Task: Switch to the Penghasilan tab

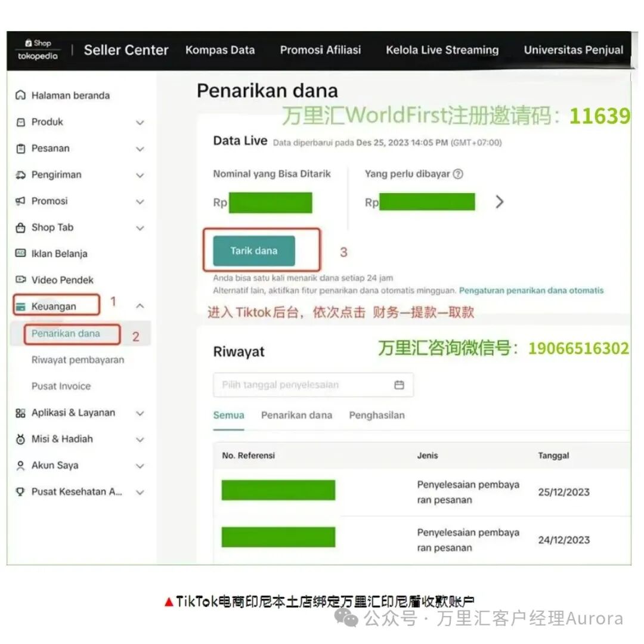Action: pyautogui.click(x=377, y=415)
